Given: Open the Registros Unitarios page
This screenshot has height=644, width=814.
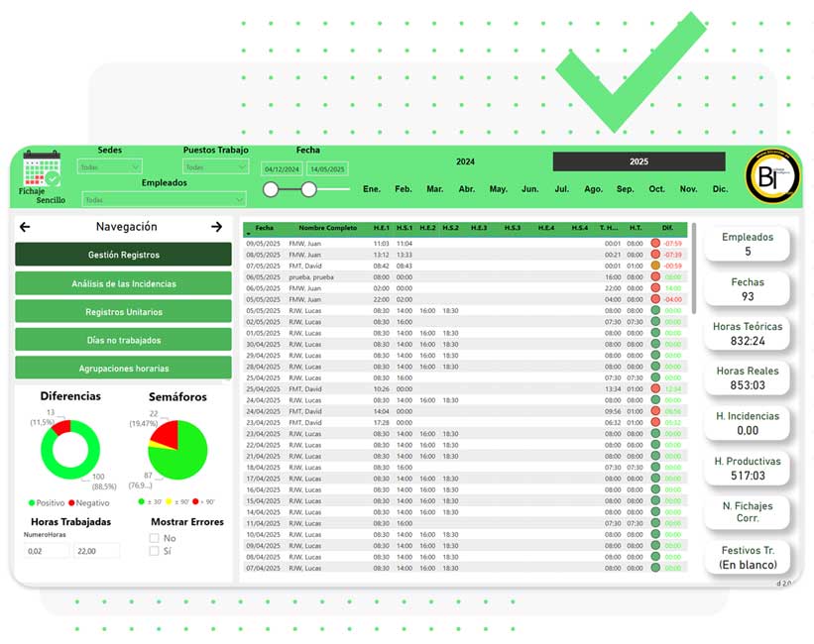Looking at the screenshot, I should coord(124,311).
